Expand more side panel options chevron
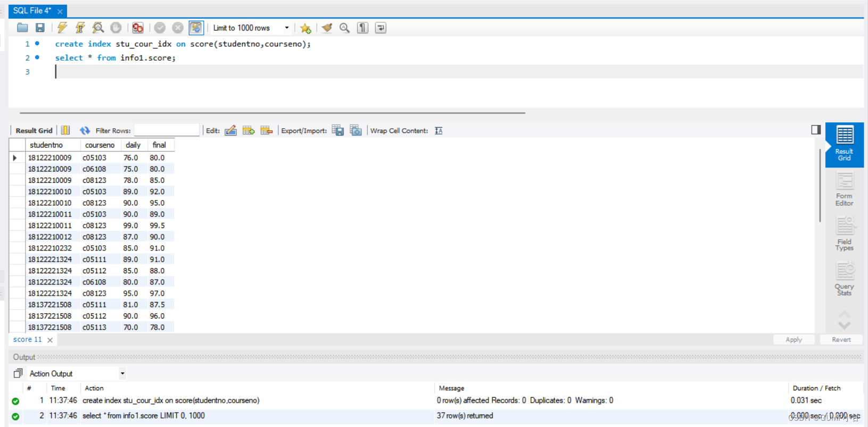The image size is (868, 427). 844,324
